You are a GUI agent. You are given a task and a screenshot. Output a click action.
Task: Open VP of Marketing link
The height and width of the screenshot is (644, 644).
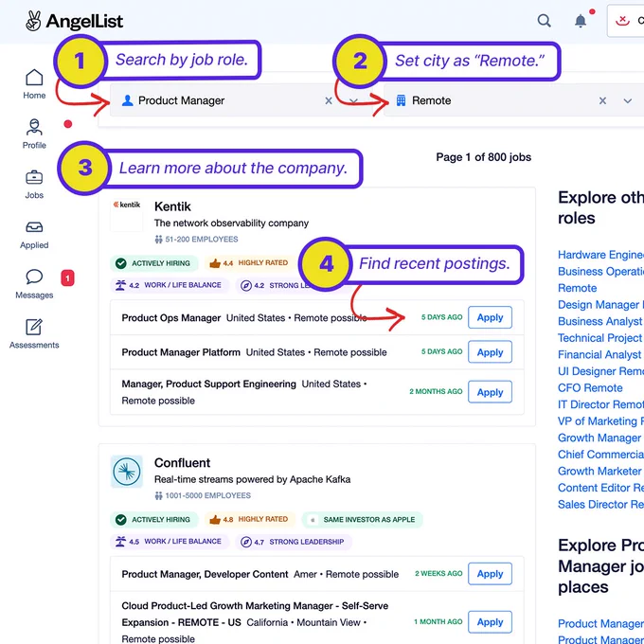tap(600, 421)
